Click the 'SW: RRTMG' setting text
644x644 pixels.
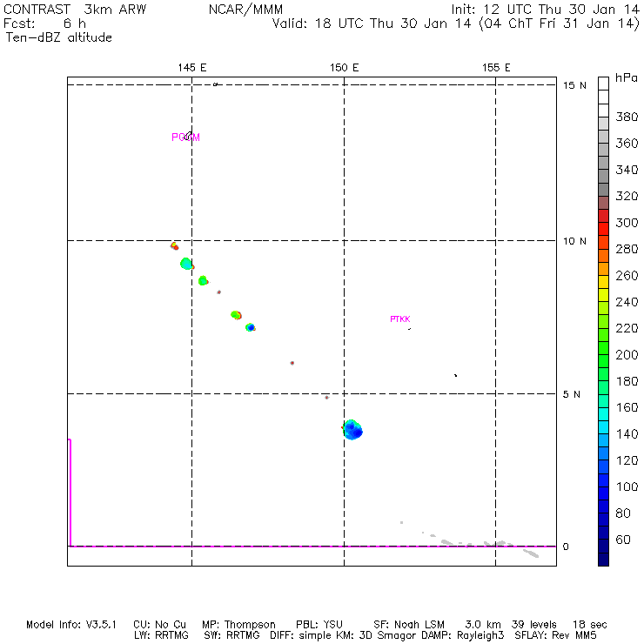coord(232,635)
